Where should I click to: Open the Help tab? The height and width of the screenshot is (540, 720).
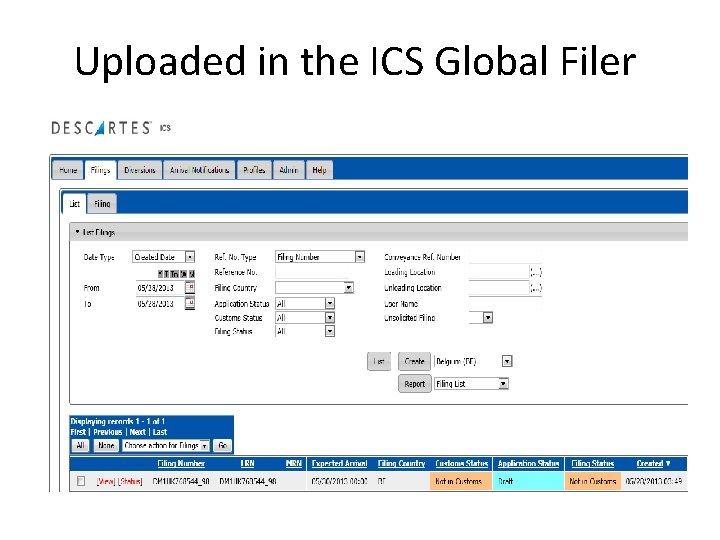tap(319, 170)
